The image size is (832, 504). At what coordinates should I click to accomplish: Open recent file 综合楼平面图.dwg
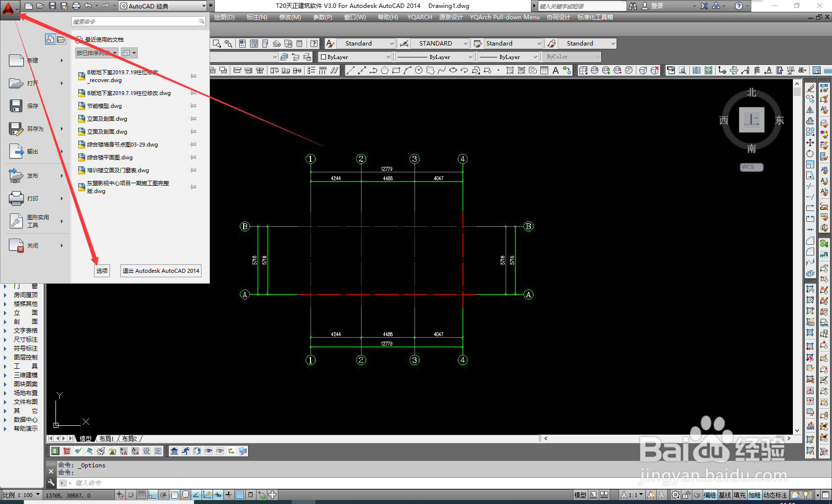pyautogui.click(x=110, y=157)
